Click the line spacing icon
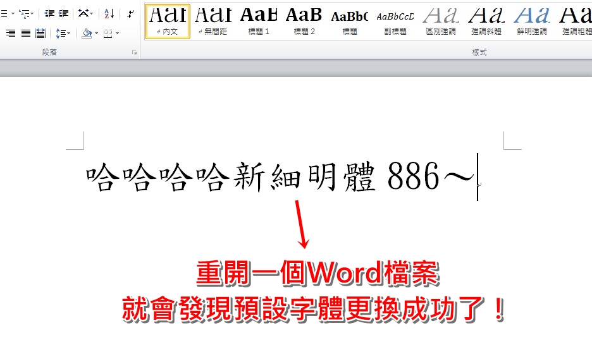The height and width of the screenshot is (364, 592). pyautogui.click(x=61, y=33)
